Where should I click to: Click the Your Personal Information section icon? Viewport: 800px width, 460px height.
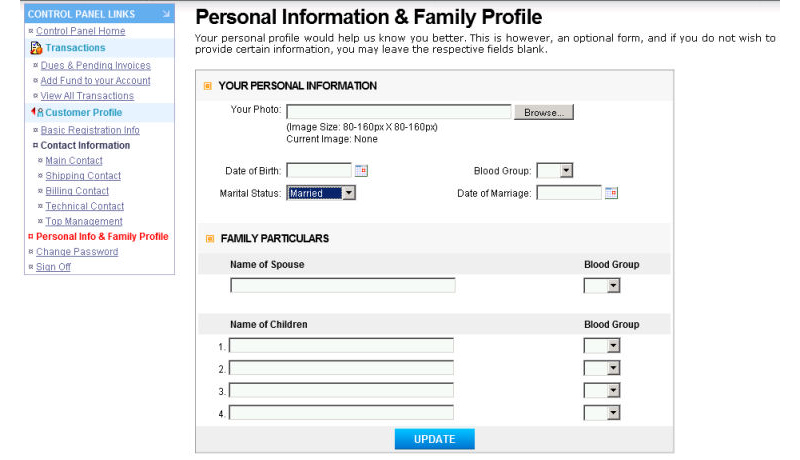click(208, 86)
